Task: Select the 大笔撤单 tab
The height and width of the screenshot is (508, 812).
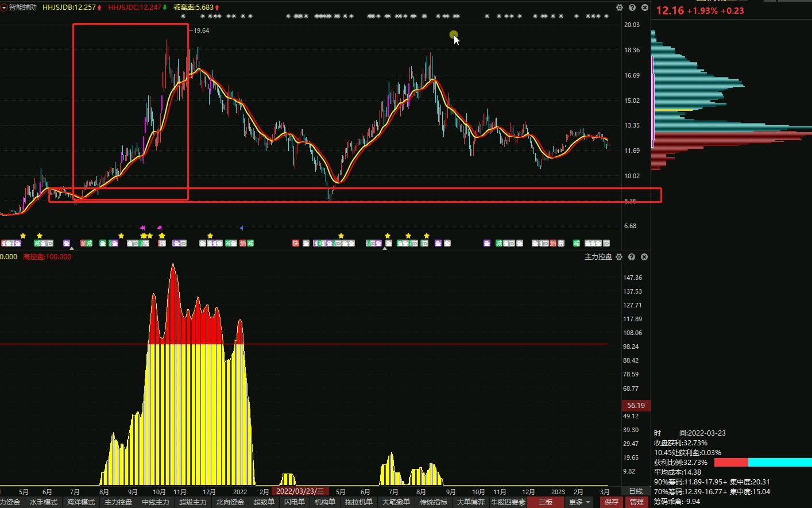Action: [x=396, y=502]
